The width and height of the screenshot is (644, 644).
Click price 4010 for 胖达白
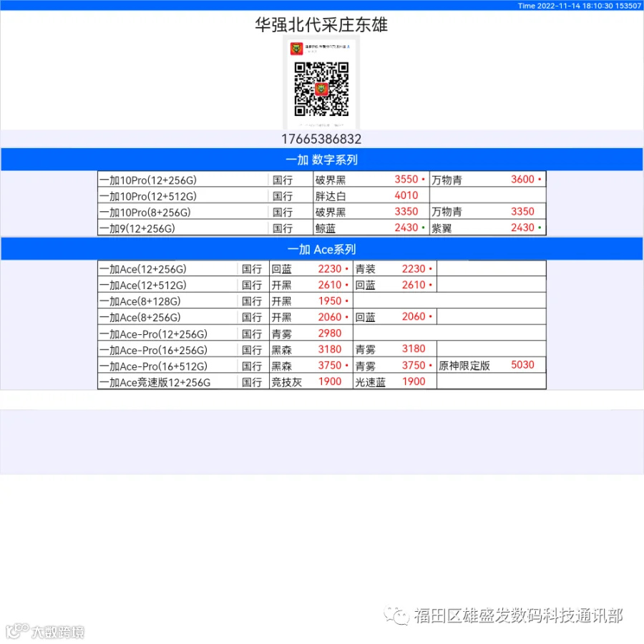[x=406, y=195]
